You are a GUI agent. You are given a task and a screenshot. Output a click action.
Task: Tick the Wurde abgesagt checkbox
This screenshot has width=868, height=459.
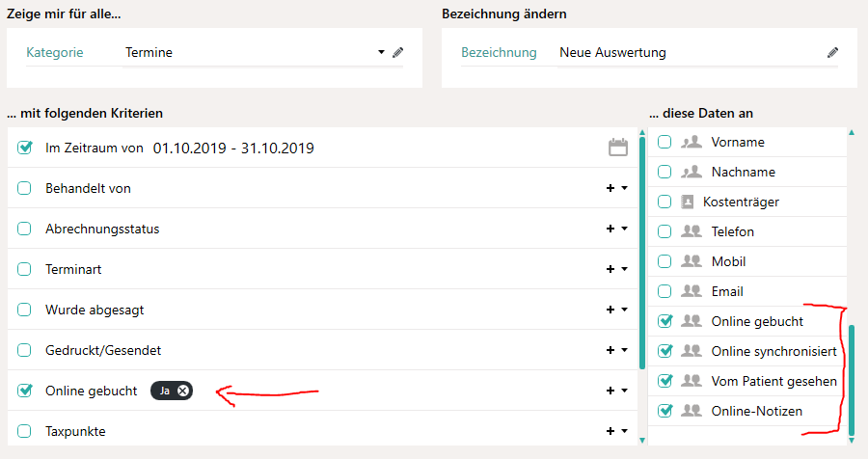tap(24, 310)
